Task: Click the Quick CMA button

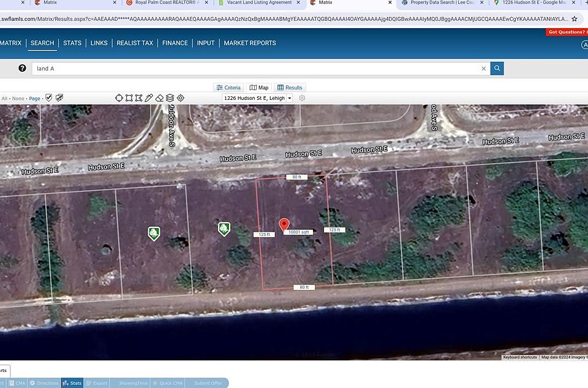Action: coord(168,383)
